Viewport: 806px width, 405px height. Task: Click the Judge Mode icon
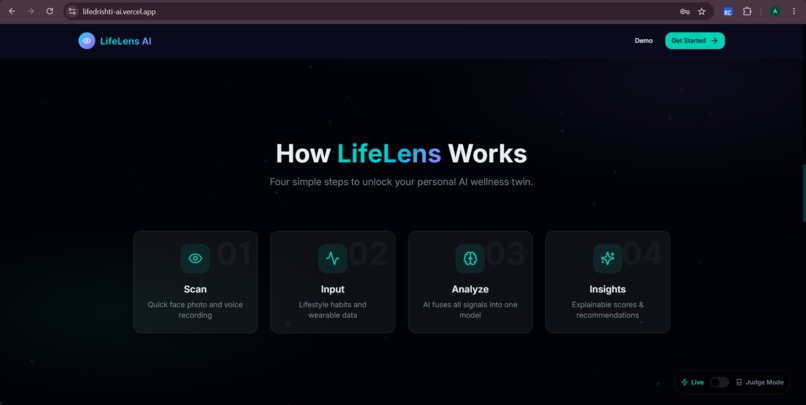point(739,382)
